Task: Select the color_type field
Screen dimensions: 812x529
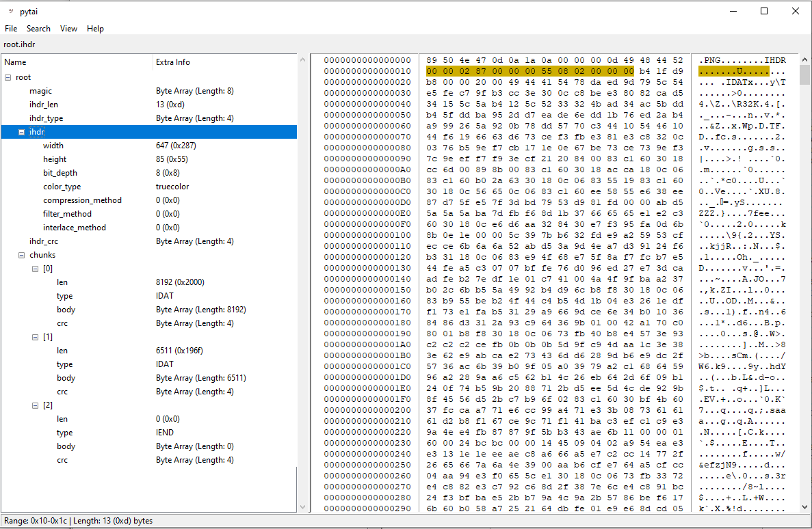Action: click(x=62, y=187)
